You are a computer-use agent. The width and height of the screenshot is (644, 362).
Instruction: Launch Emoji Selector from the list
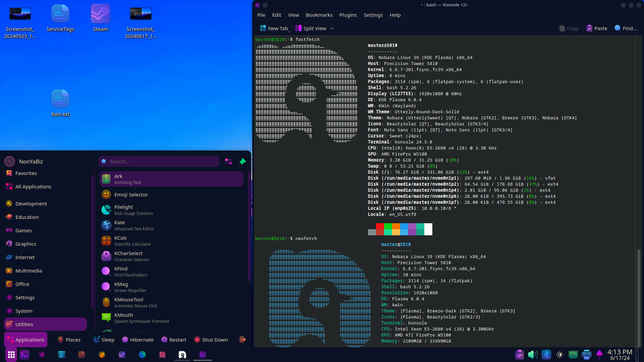[171, 195]
